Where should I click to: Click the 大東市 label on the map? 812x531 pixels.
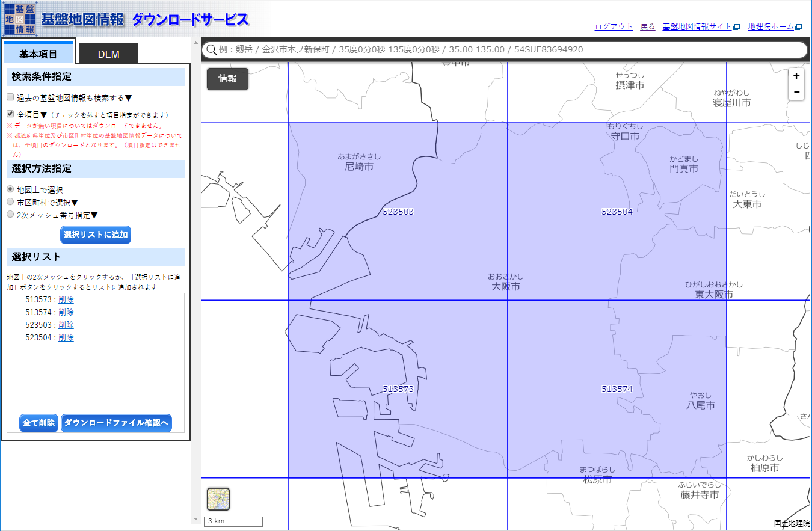coord(747,204)
